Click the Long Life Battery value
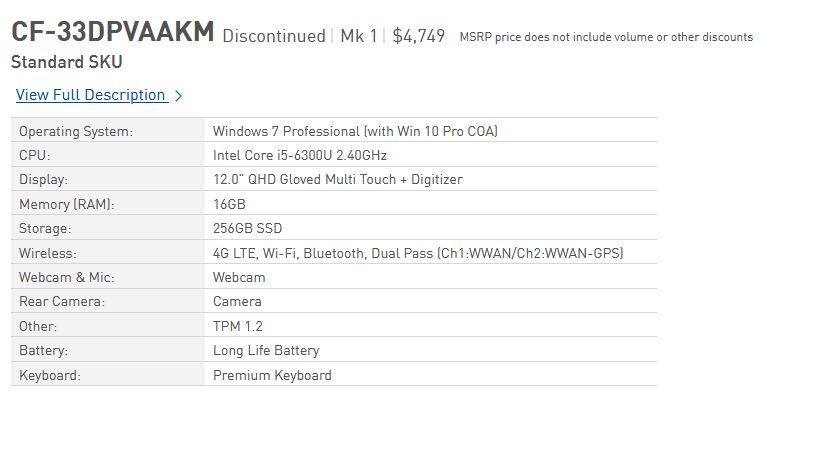This screenshot has width=834, height=452. click(x=266, y=351)
